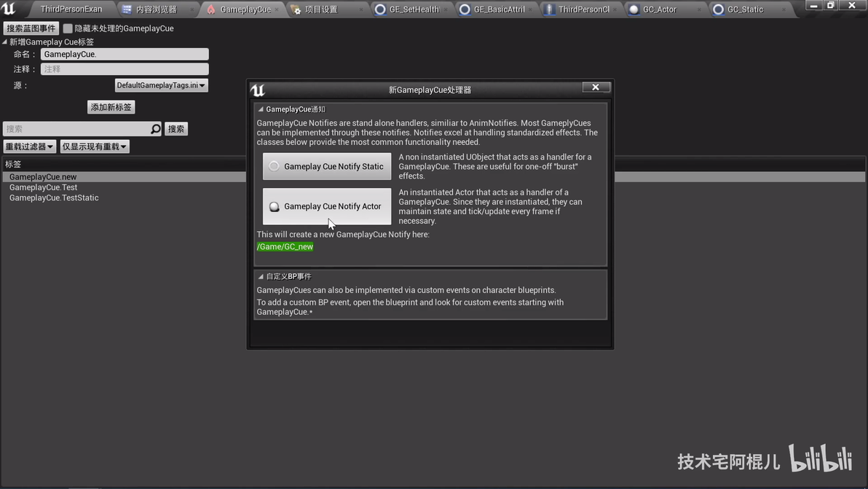868x489 pixels.
Task: Open the 重载过滤器 dropdown
Action: [x=29, y=146]
